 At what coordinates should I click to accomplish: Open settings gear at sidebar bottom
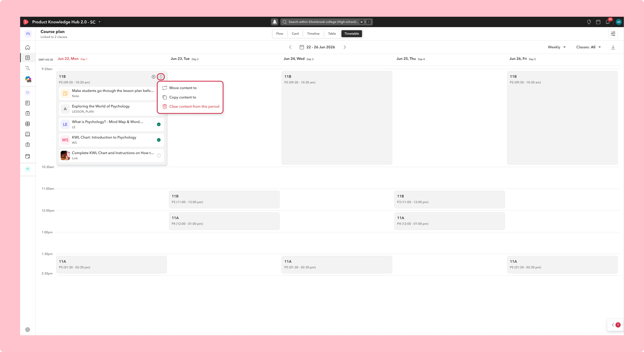click(x=27, y=330)
